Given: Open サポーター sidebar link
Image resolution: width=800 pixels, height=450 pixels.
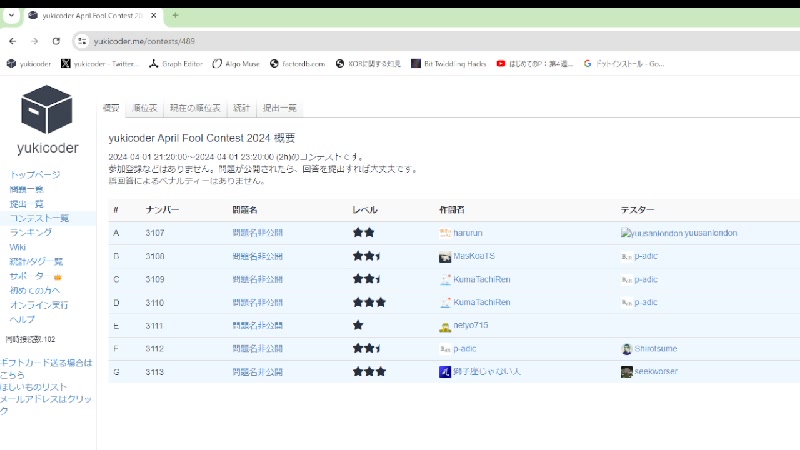Looking at the screenshot, I should [x=35, y=276].
